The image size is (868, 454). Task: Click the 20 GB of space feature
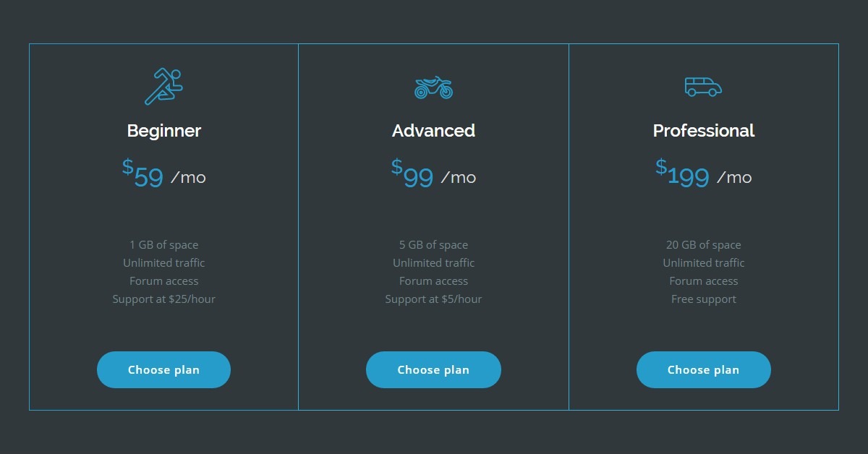coord(704,245)
